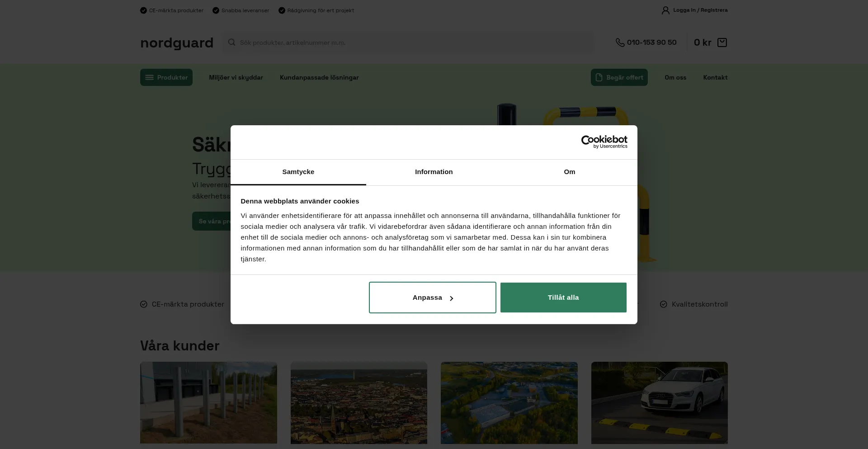Click the user account icon
The width and height of the screenshot is (868, 449).
tap(665, 10)
